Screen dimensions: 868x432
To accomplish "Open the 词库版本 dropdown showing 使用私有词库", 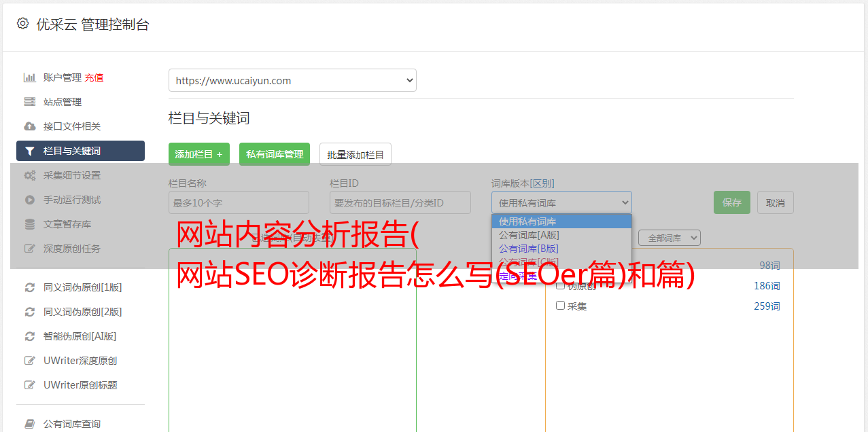I will tap(561, 202).
